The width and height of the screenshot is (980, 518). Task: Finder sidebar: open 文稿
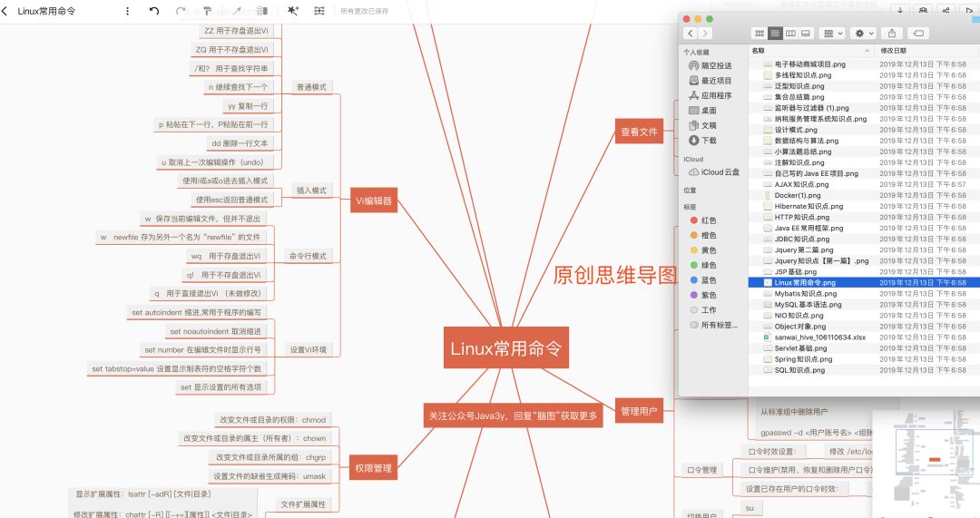(x=702, y=125)
